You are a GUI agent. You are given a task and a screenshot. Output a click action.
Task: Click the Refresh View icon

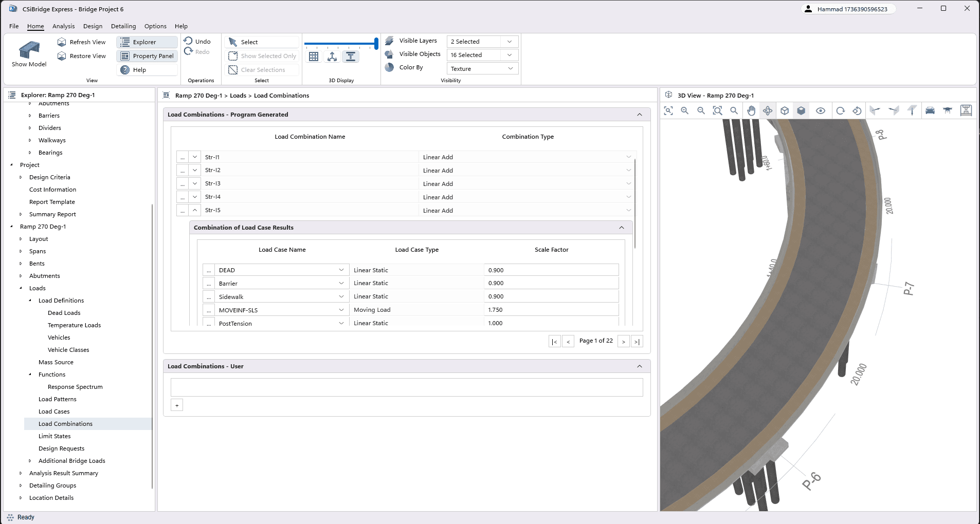click(x=62, y=42)
